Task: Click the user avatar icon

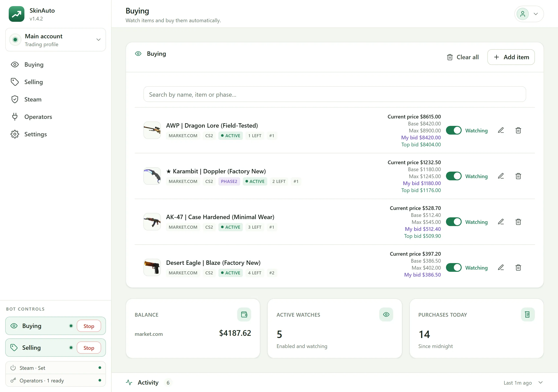Action: coord(522,14)
